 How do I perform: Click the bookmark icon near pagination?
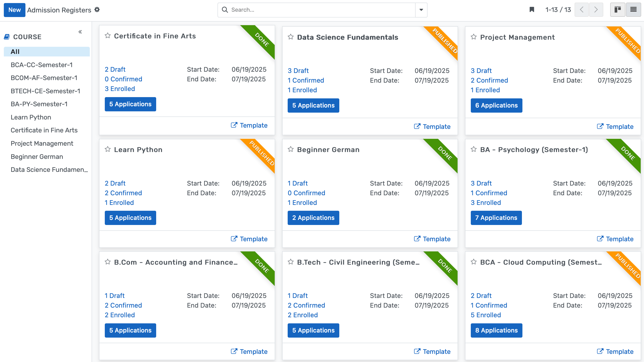click(x=532, y=10)
